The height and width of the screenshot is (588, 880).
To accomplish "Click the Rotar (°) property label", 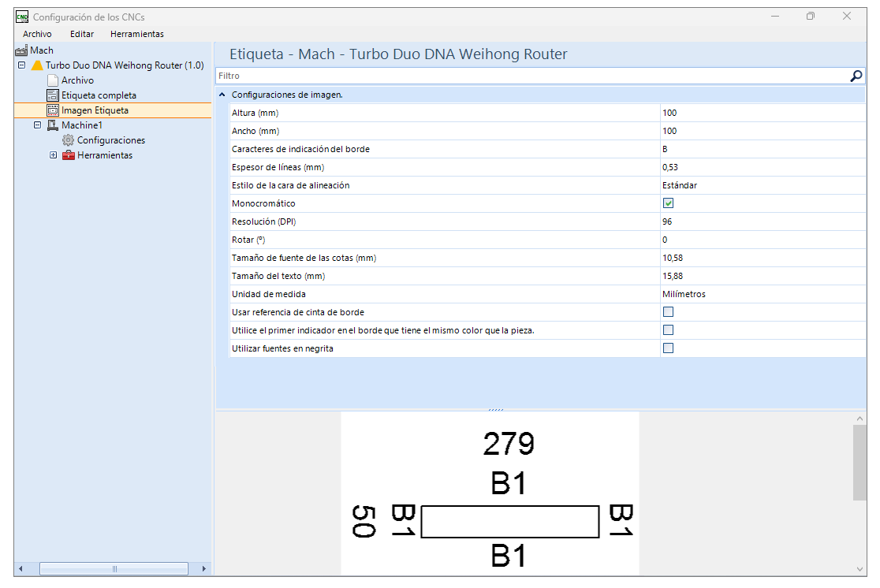I will [248, 240].
